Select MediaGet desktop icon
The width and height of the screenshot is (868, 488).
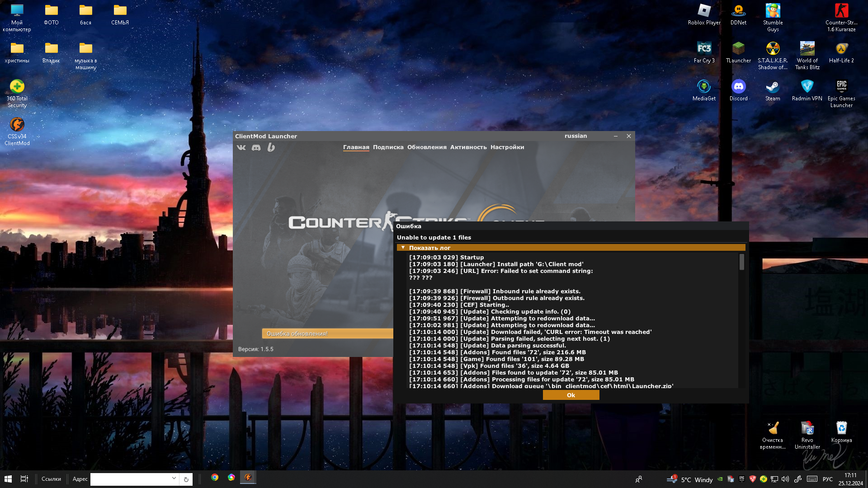[x=704, y=90]
